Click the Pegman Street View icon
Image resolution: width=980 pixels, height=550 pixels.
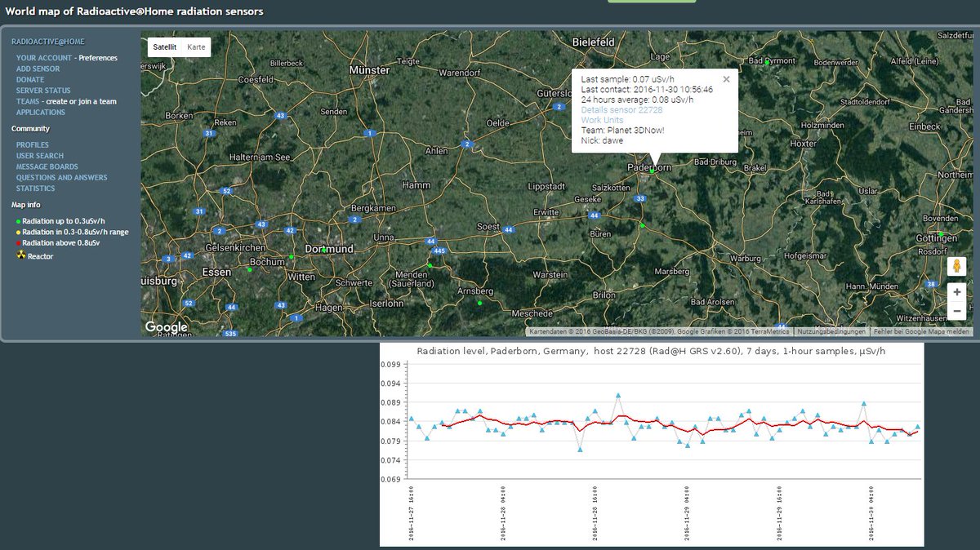pos(956,266)
